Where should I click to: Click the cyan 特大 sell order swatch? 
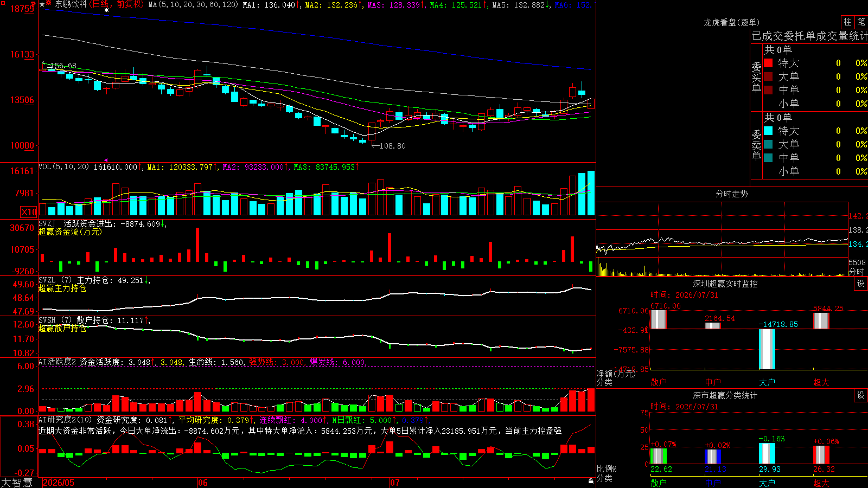[768, 131]
